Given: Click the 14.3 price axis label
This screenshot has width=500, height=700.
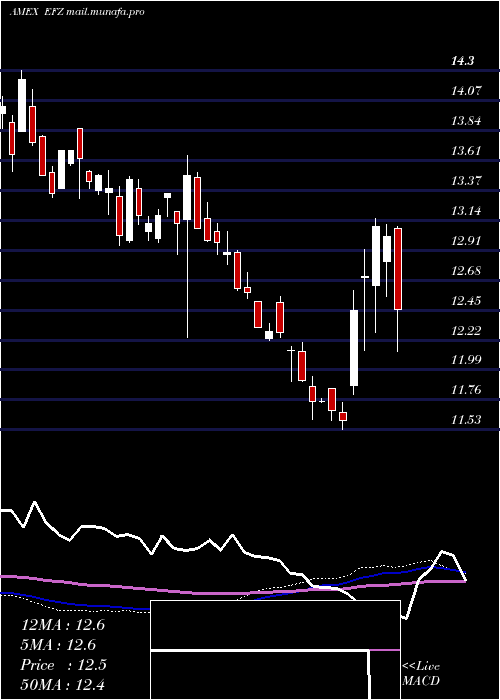Looking at the screenshot, I should tap(462, 61).
